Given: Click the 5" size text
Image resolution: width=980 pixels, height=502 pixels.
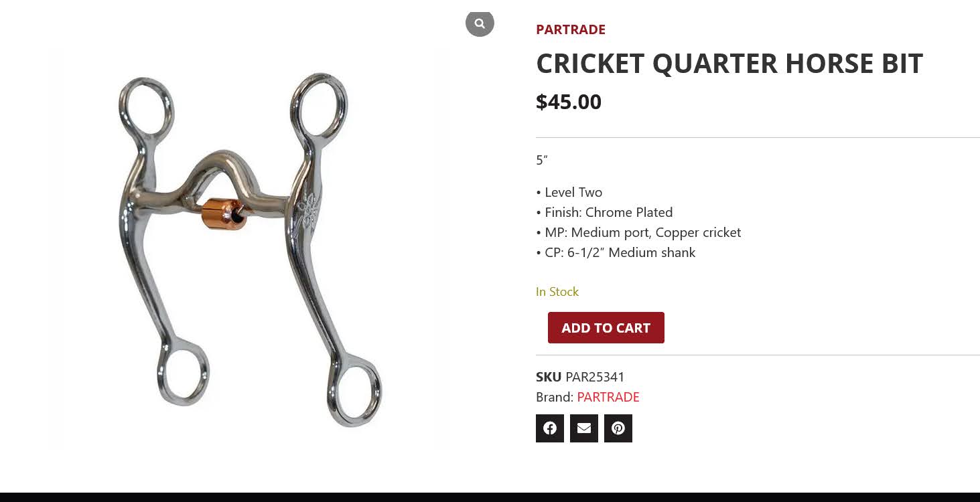Looking at the screenshot, I should pyautogui.click(x=542, y=160).
